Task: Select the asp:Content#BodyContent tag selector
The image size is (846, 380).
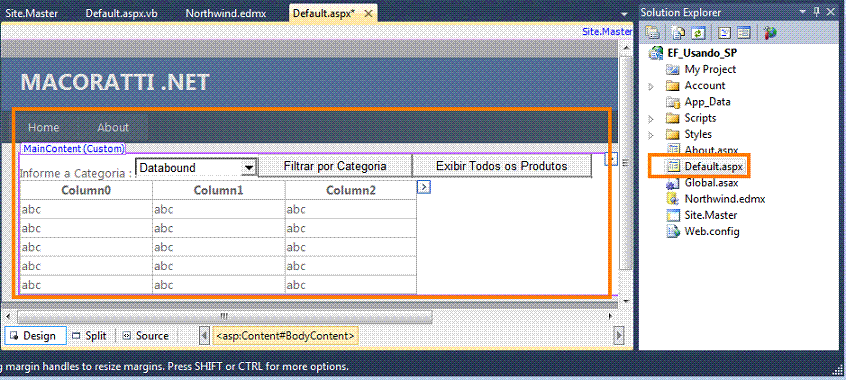Action: coord(285,336)
